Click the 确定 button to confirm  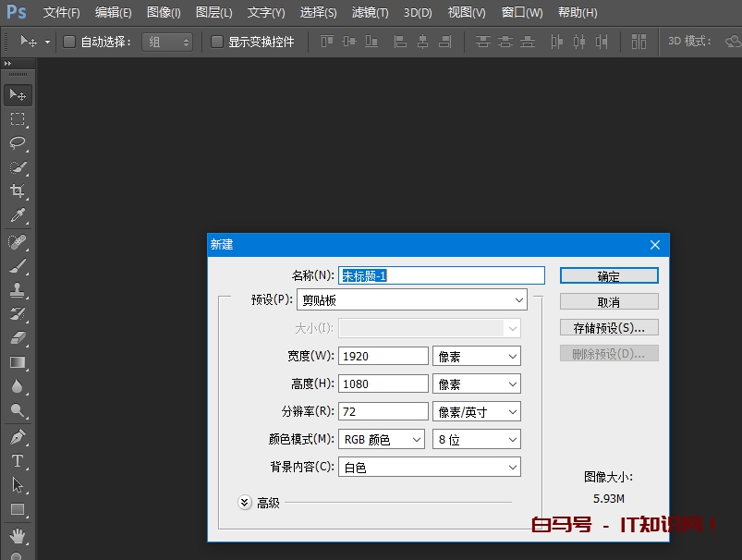tap(608, 274)
